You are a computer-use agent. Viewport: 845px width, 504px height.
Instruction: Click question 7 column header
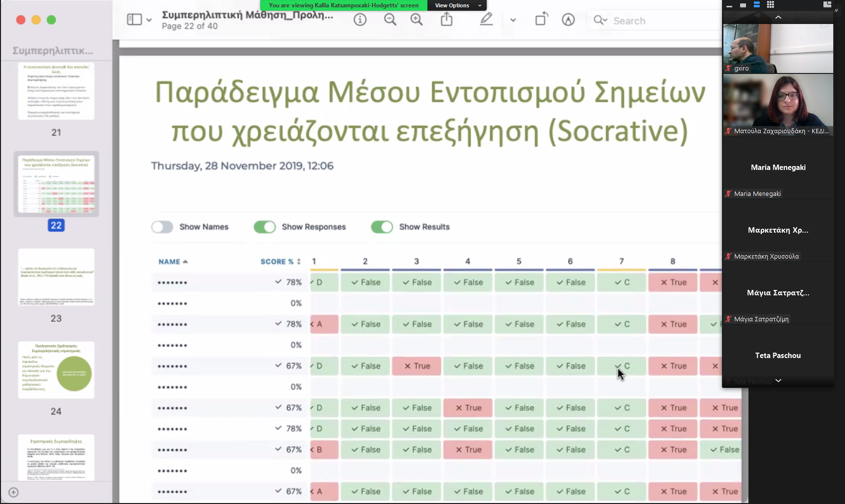pos(621,262)
